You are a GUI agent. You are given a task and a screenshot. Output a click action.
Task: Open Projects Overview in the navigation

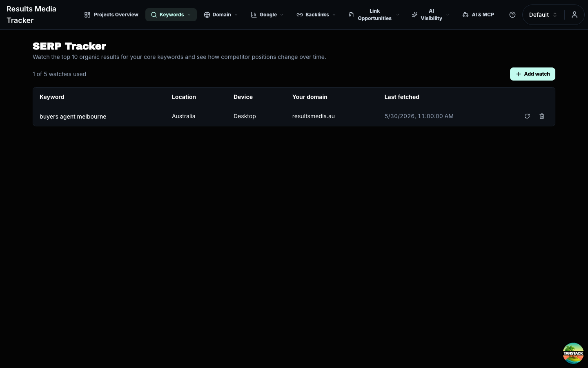[x=111, y=15]
